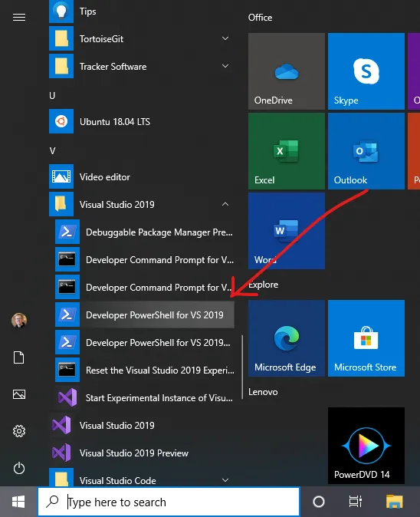
Task: Launch first Developer Command Prompt for VS
Action: coord(145,260)
